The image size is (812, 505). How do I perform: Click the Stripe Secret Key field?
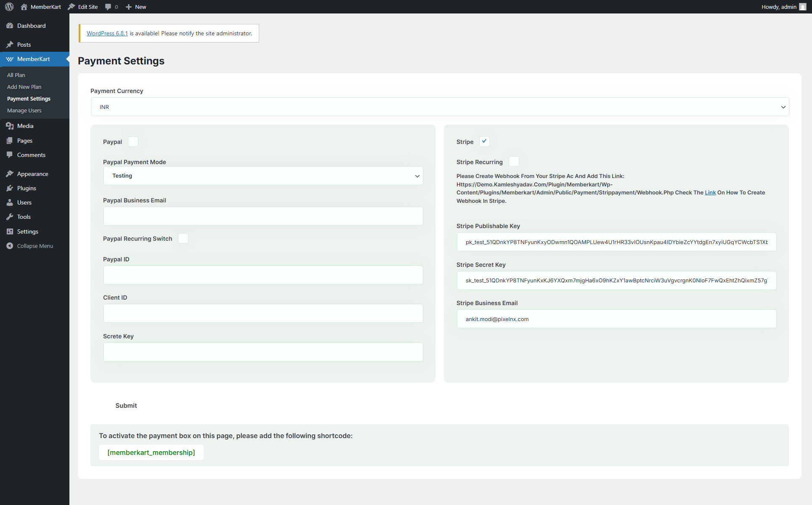pyautogui.click(x=616, y=281)
